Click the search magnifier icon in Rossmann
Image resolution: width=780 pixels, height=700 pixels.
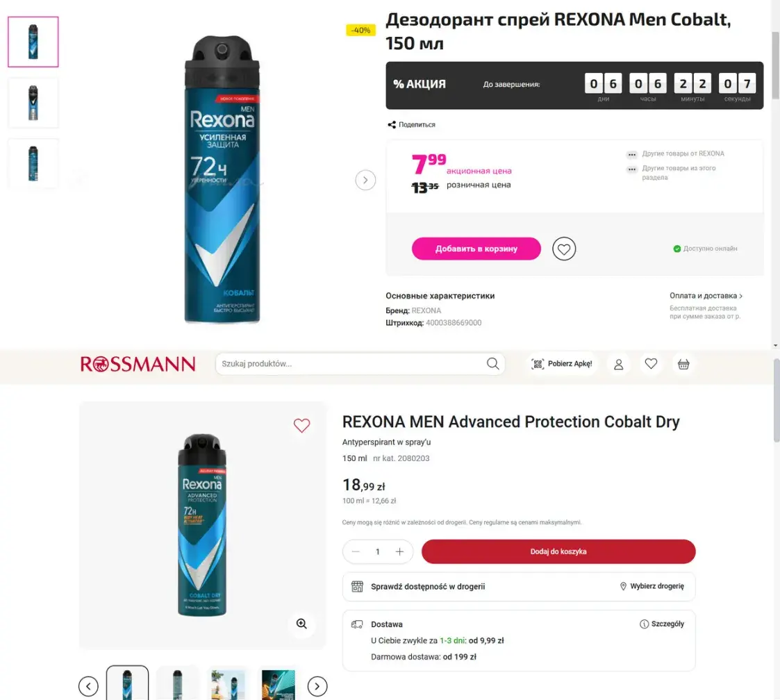point(492,364)
